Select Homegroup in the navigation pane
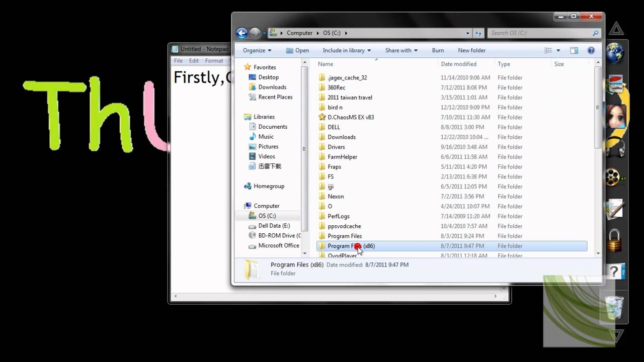Image resolution: width=644 pixels, height=362 pixels. tap(269, 186)
